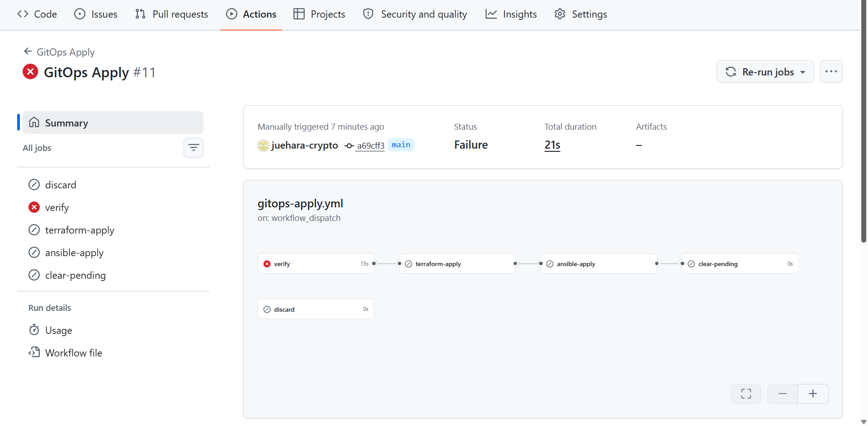The image size is (868, 426).
Task: Click the stopwatch icon beside Usage
Action: [x=34, y=330]
